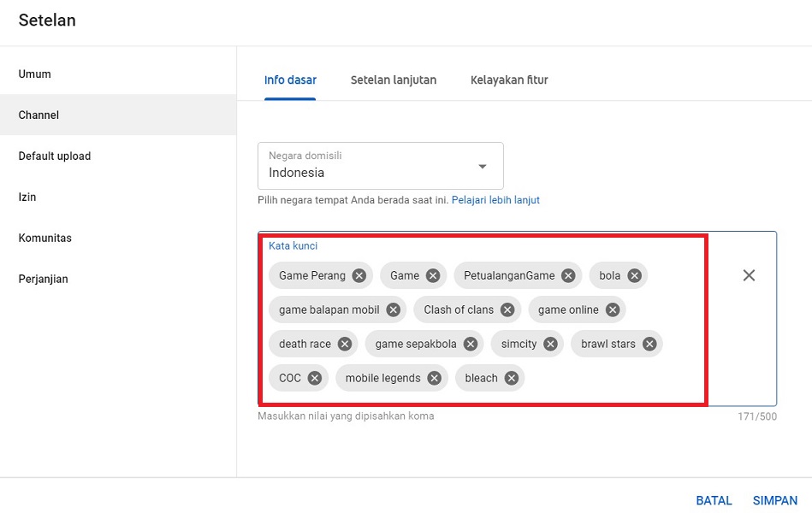Remove the Clash of clans chip
The height and width of the screenshot is (513, 812).
tap(507, 310)
